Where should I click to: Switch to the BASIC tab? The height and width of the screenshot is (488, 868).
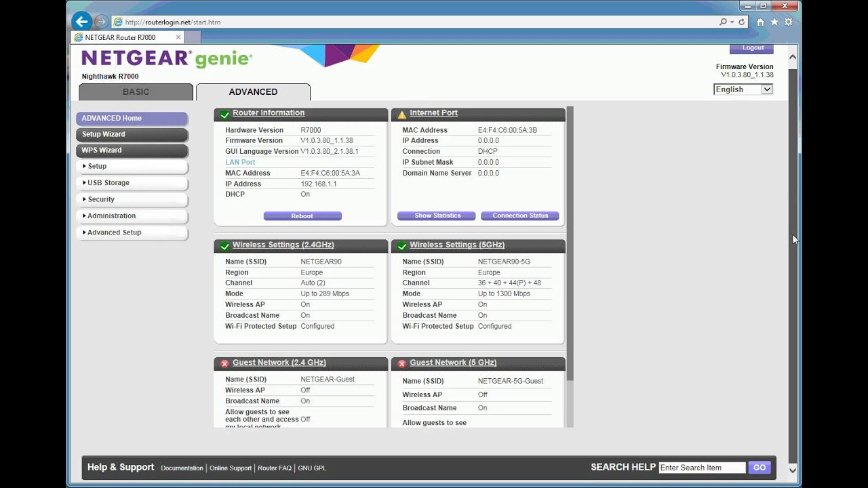click(136, 91)
